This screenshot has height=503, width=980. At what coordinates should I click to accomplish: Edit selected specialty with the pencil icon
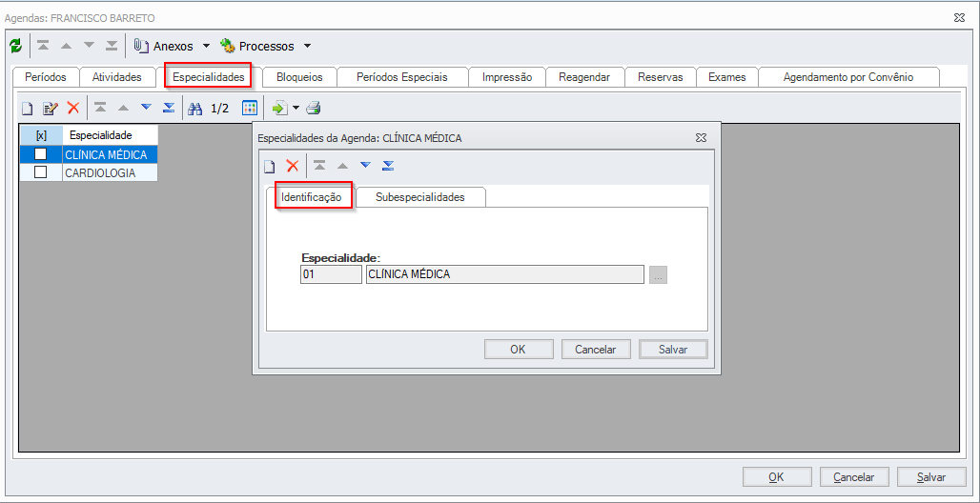(50, 109)
